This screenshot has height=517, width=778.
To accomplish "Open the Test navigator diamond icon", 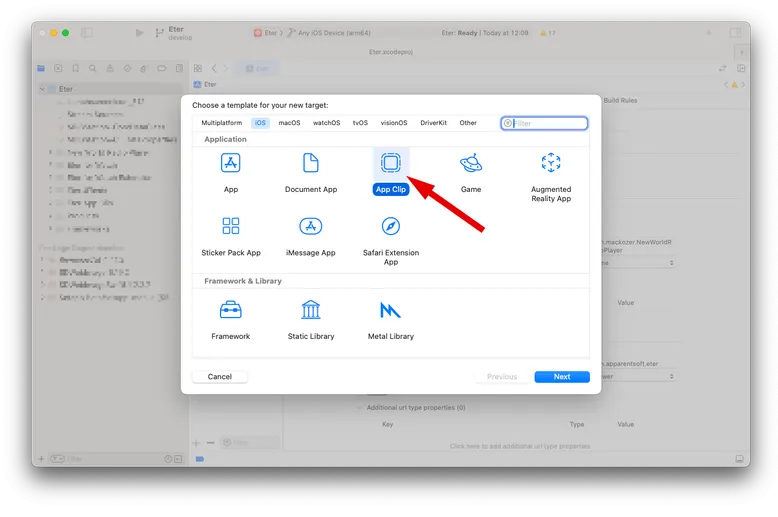I will (x=128, y=68).
